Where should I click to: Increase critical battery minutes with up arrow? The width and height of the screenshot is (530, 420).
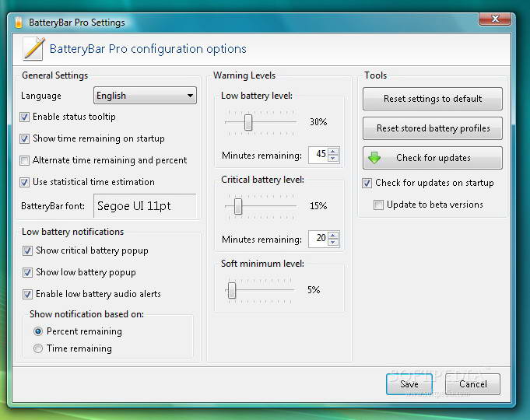tap(333, 235)
